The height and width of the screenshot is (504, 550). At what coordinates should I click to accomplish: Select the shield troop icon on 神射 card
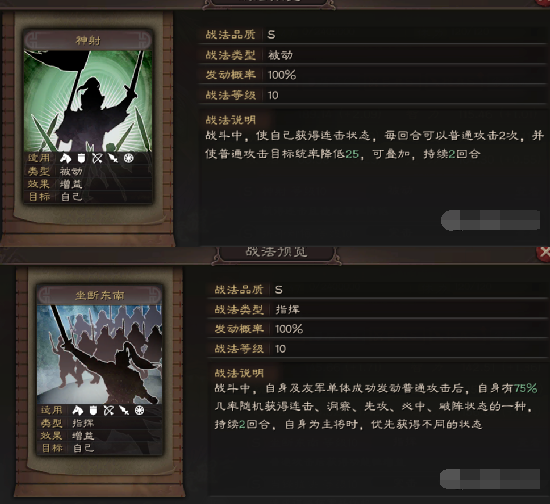click(81, 158)
